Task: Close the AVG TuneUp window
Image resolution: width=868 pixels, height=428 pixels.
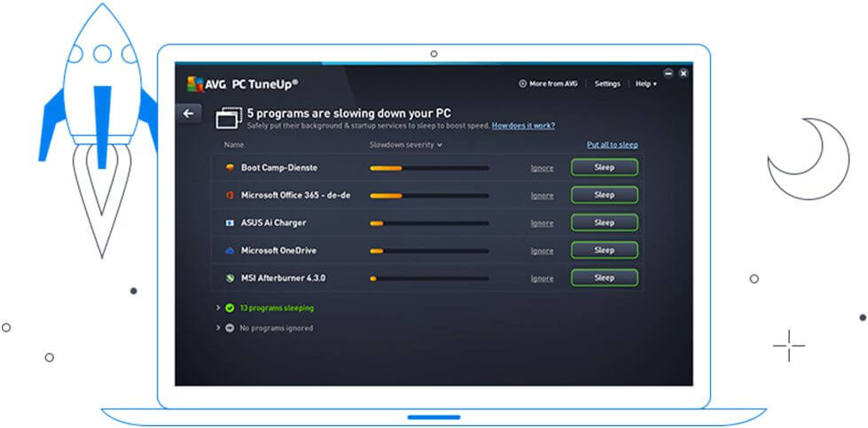Action: click(684, 73)
